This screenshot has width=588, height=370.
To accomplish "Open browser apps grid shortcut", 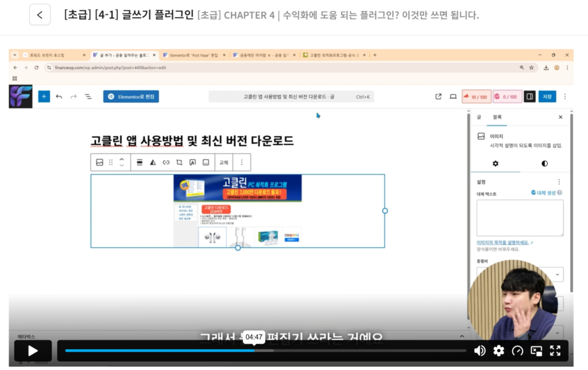I will click(14, 78).
